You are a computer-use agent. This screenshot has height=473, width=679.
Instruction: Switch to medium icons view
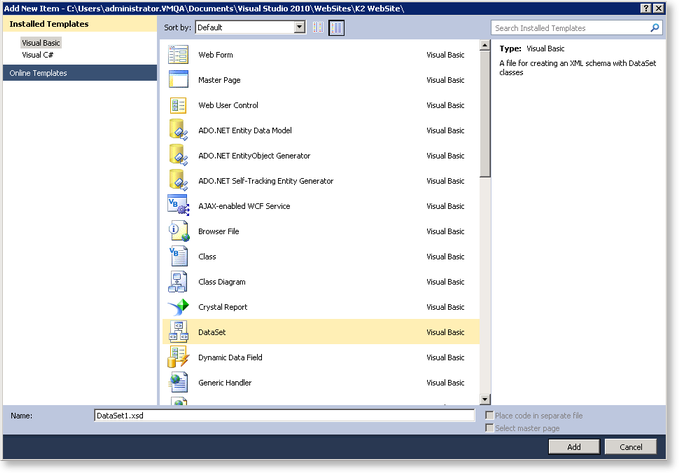(336, 28)
